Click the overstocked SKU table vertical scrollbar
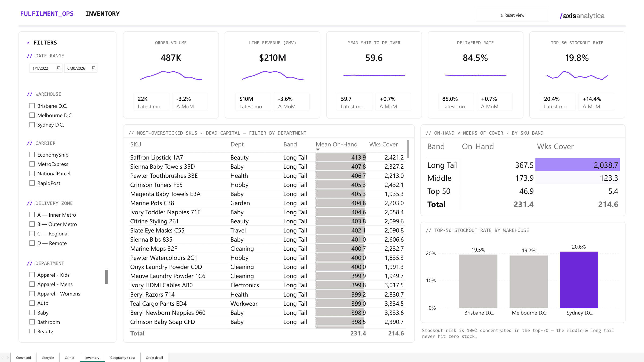 click(x=408, y=149)
